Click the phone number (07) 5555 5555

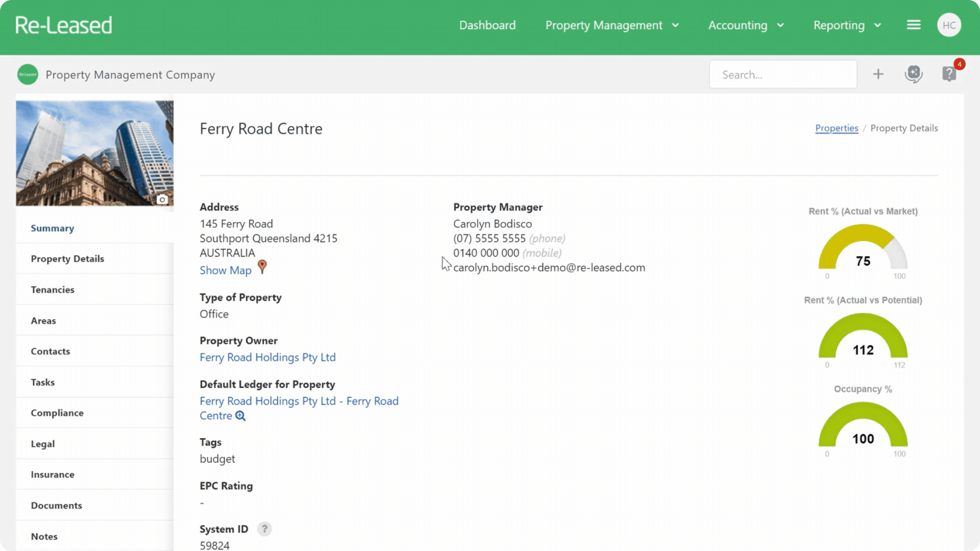click(x=489, y=238)
